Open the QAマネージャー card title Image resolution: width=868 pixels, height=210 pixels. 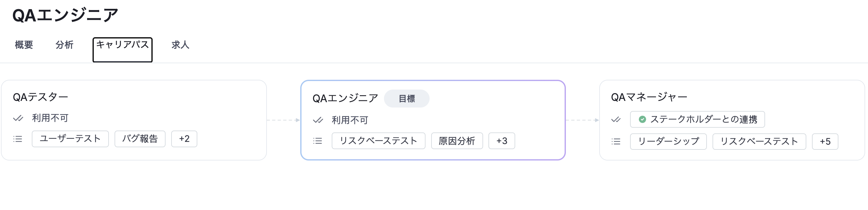tap(649, 97)
